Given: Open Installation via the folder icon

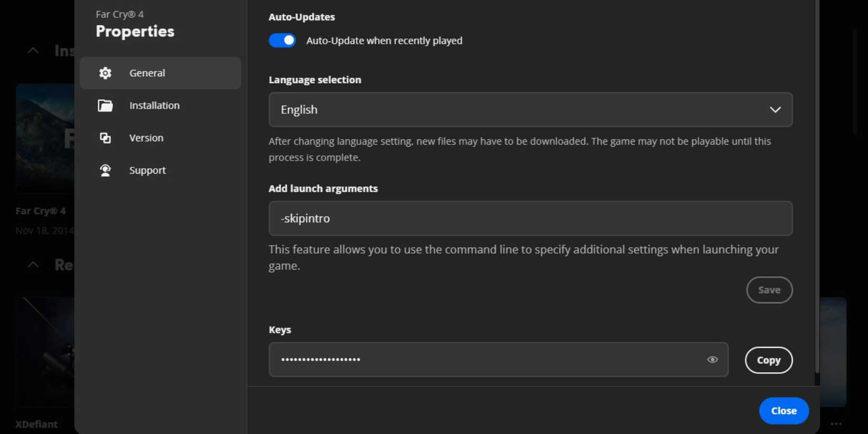Looking at the screenshot, I should click(105, 105).
